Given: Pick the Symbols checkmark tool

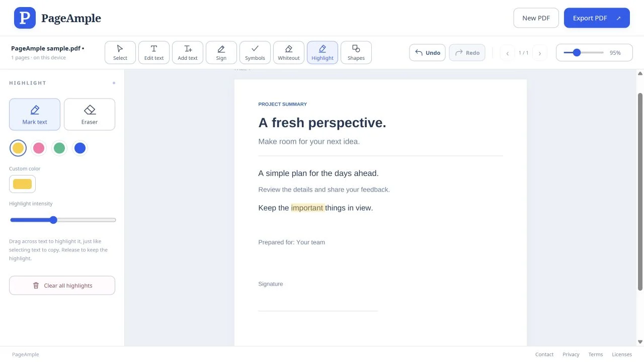Looking at the screenshot, I should coord(255,52).
